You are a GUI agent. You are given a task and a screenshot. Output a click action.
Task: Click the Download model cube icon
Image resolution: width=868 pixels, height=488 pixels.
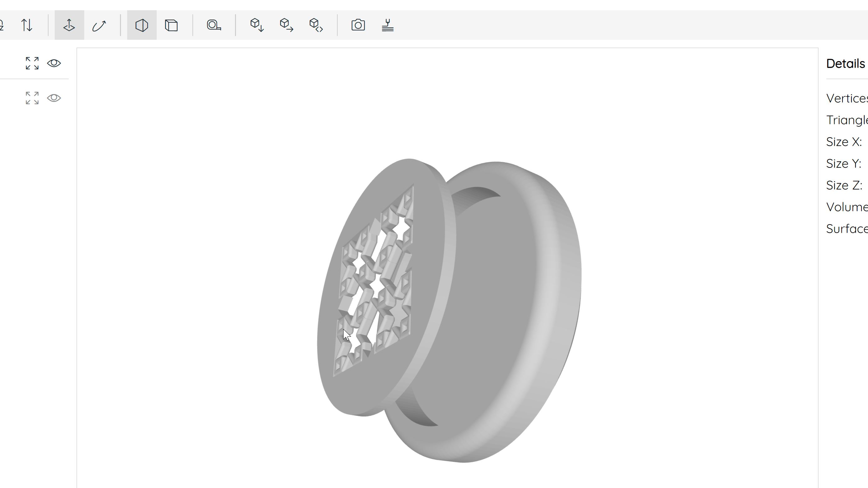pos(257,25)
